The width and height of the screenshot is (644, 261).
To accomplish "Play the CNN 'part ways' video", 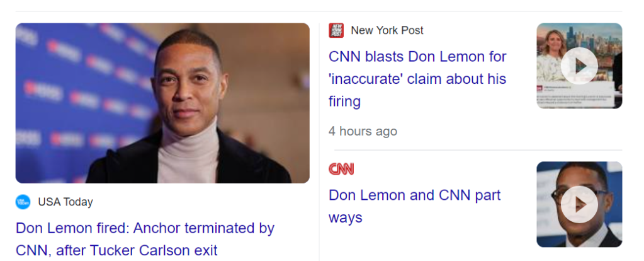I will [x=579, y=204].
